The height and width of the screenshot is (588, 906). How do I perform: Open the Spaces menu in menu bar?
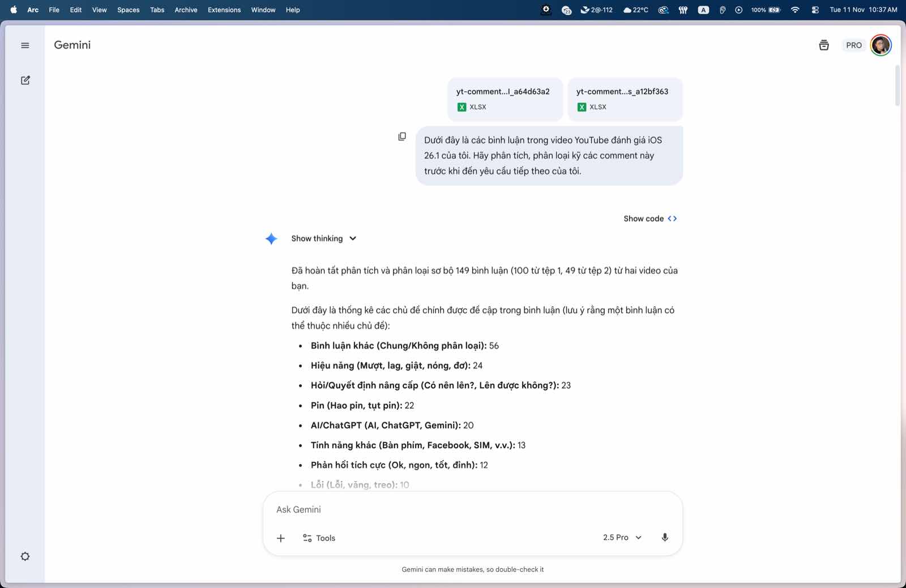coord(129,10)
